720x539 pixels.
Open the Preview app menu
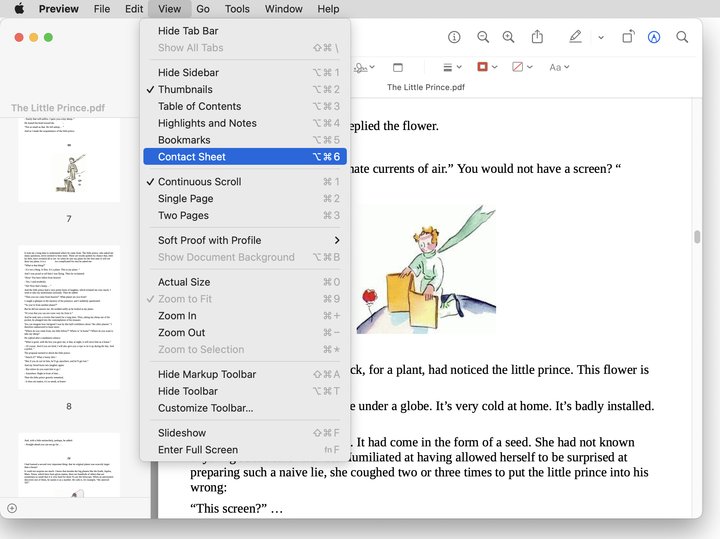[58, 9]
